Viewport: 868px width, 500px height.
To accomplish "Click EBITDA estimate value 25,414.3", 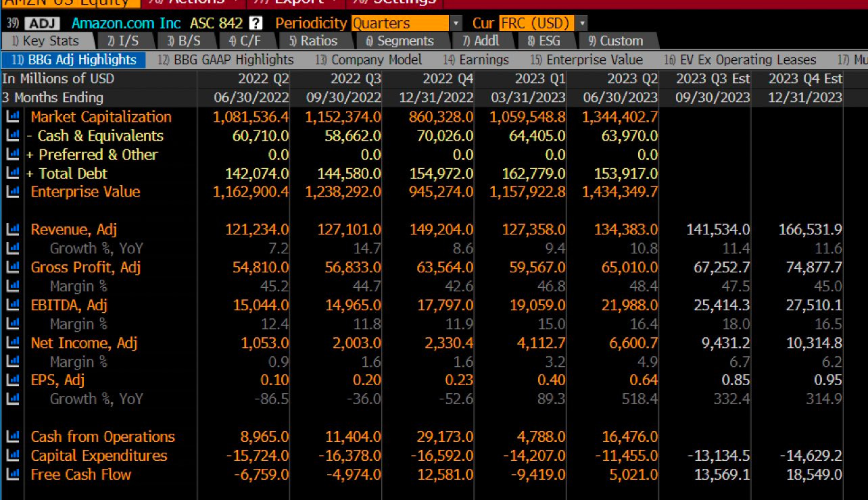I will click(721, 305).
